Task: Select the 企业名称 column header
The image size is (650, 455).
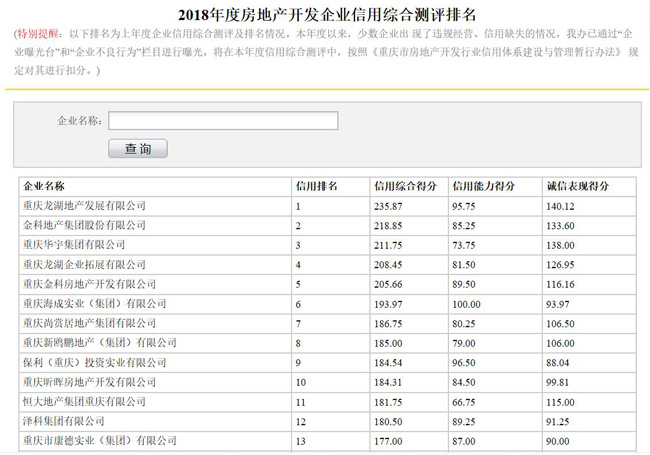Action: click(x=44, y=186)
